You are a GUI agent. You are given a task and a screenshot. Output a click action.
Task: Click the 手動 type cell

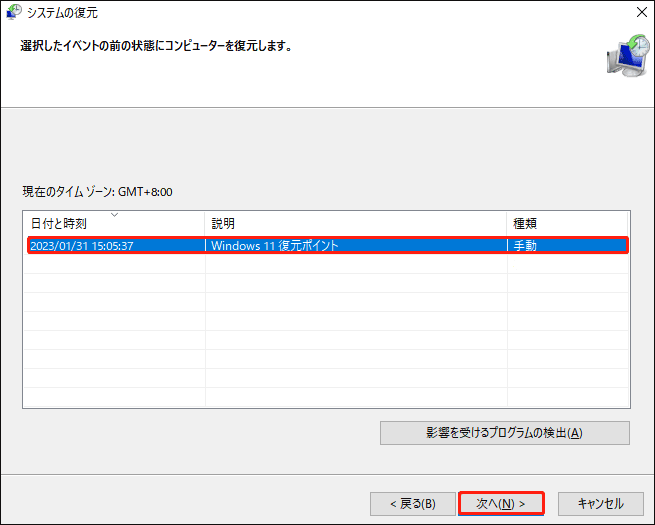point(525,246)
